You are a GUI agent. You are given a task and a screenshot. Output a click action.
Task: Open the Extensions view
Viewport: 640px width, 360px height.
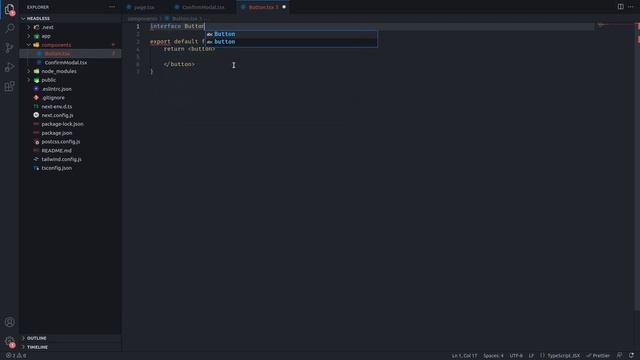(x=9, y=86)
